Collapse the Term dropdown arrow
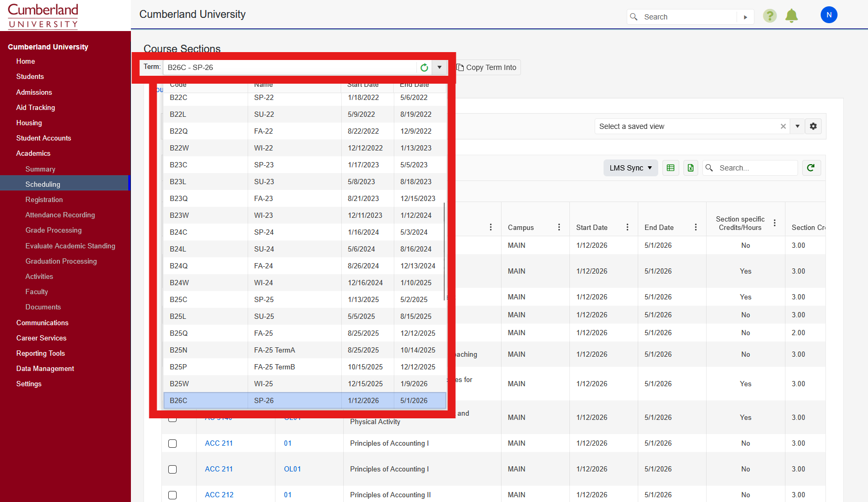Screen dimensions: 868x502 (440, 67)
